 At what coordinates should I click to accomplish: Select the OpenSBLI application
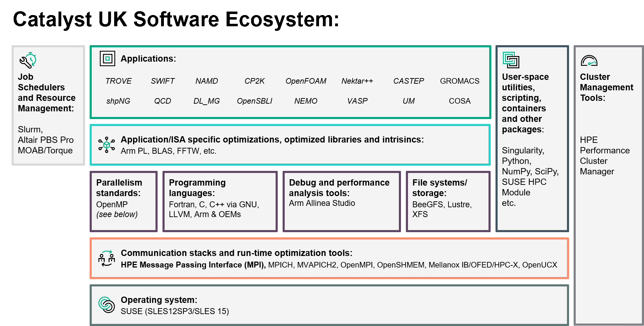click(x=255, y=101)
